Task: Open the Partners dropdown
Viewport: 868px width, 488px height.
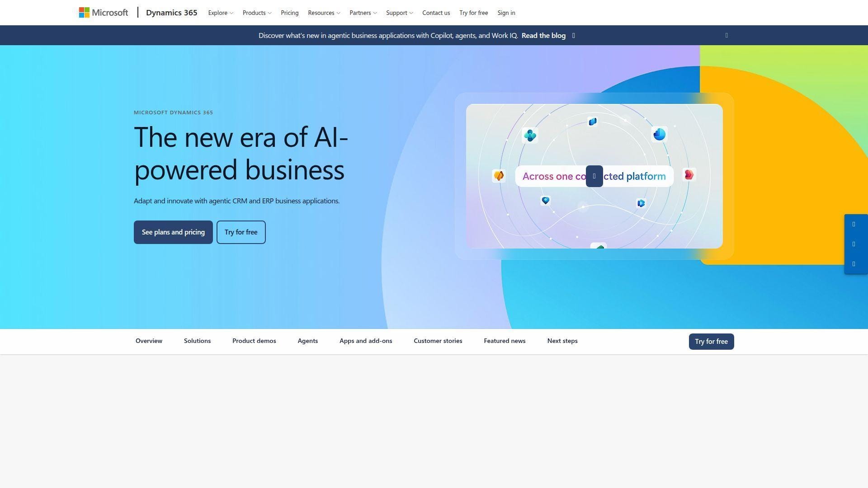Action: [363, 13]
